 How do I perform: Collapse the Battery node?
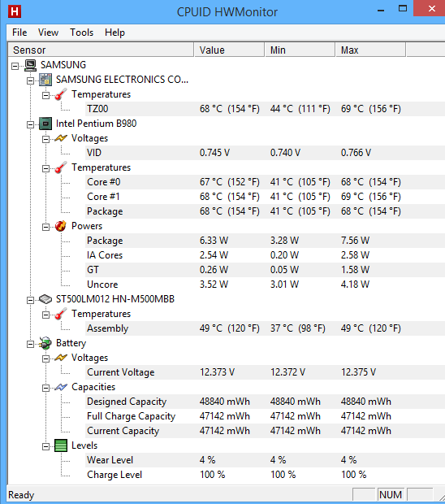pos(30,344)
